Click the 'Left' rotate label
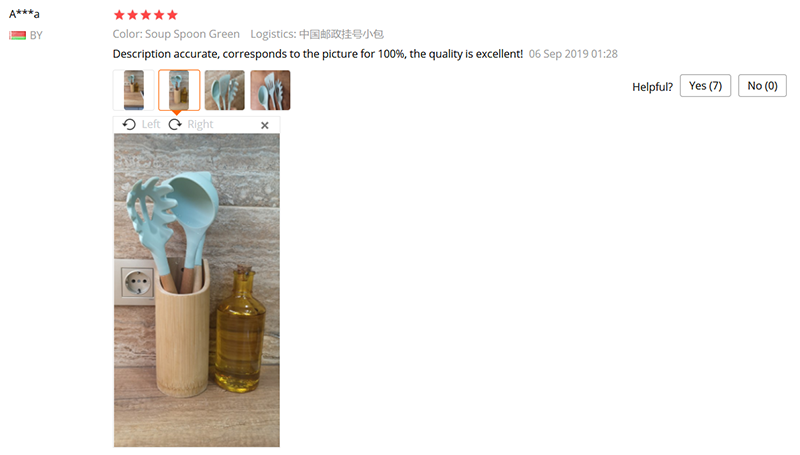The image size is (800, 455). [x=151, y=124]
